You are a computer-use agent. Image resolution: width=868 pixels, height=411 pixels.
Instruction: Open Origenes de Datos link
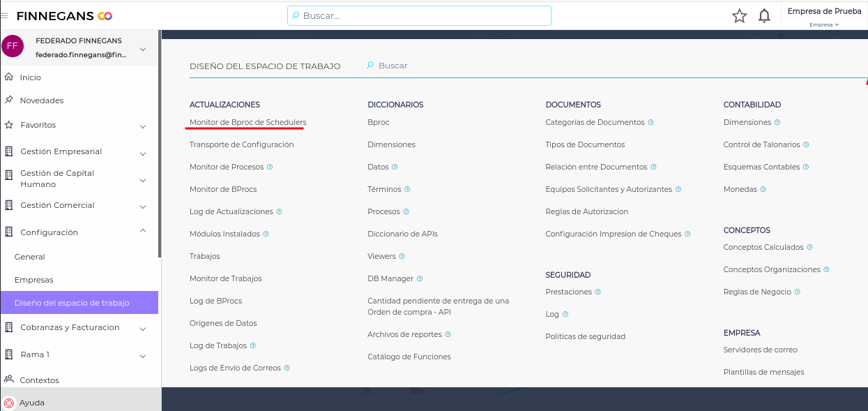tap(223, 323)
